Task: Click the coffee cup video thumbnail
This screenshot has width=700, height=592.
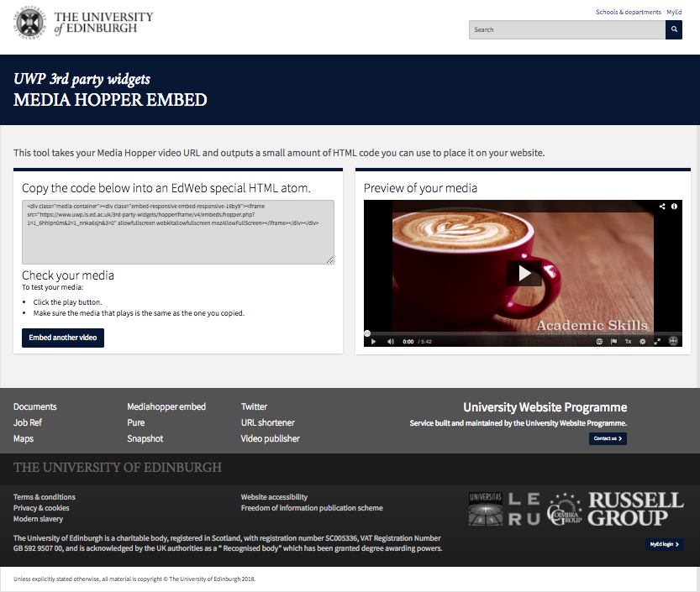Action: click(x=523, y=273)
